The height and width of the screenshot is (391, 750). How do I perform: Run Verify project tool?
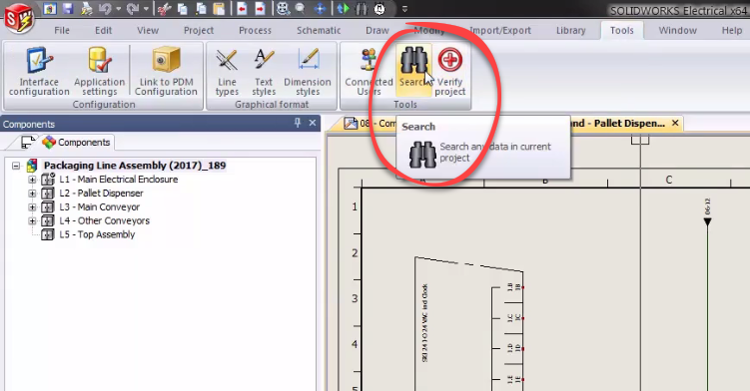(x=450, y=72)
